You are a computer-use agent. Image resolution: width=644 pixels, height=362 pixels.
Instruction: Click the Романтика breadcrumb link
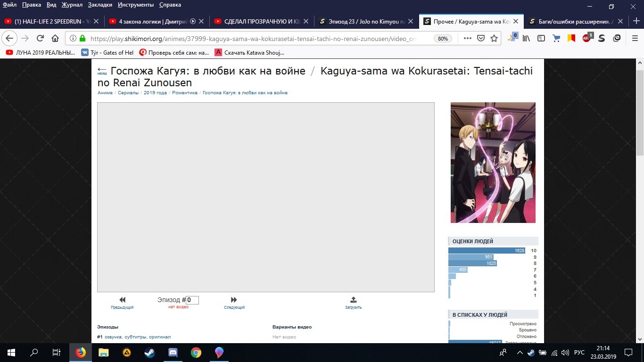pyautogui.click(x=184, y=93)
